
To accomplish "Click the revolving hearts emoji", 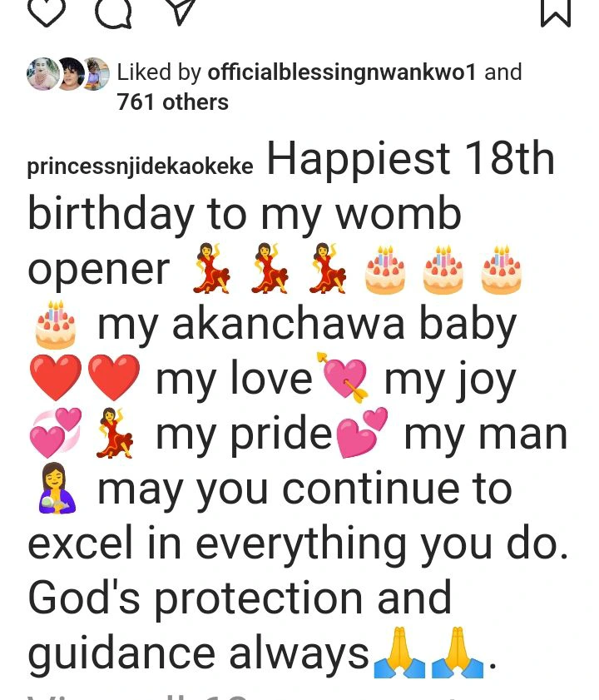I will pos(56,432).
